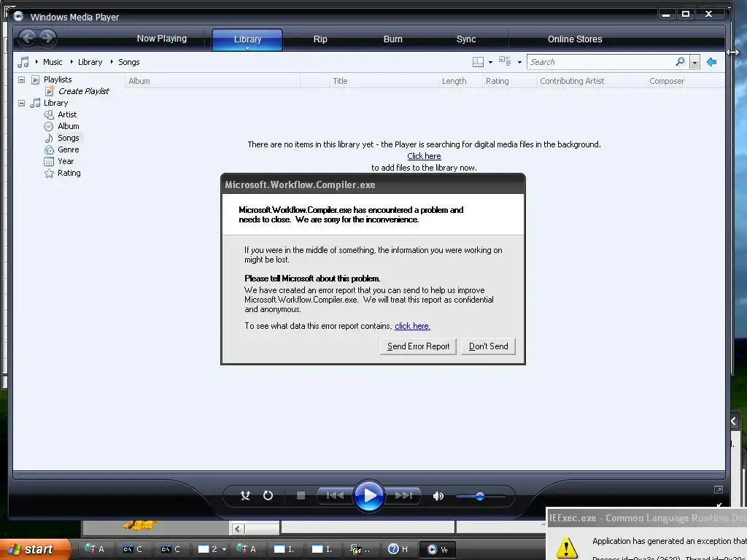Screen dimensions: 747x560
Task: Click the Library breadcrumb text
Action: click(90, 62)
